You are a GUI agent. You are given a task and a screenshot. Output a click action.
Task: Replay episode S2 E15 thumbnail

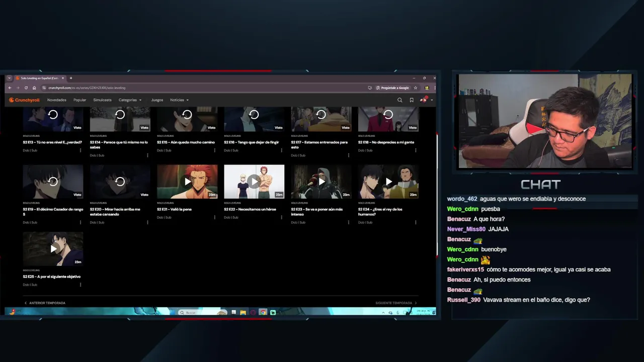coord(187,119)
